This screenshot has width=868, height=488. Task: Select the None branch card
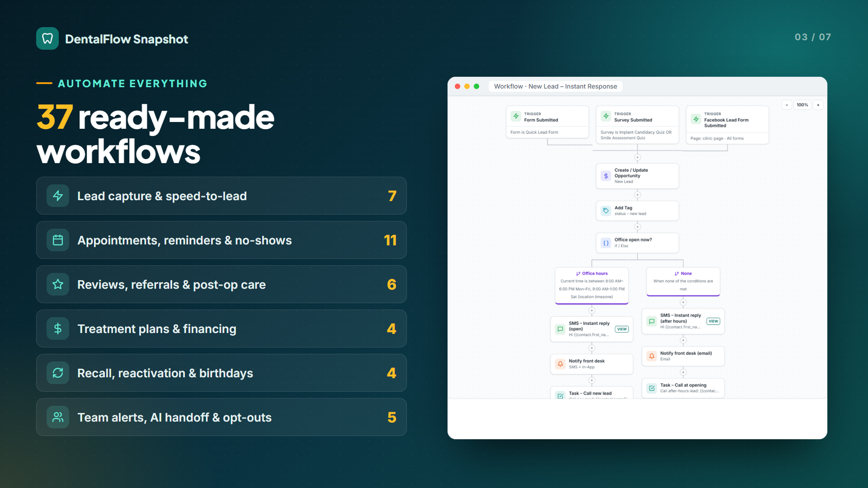[x=683, y=282]
